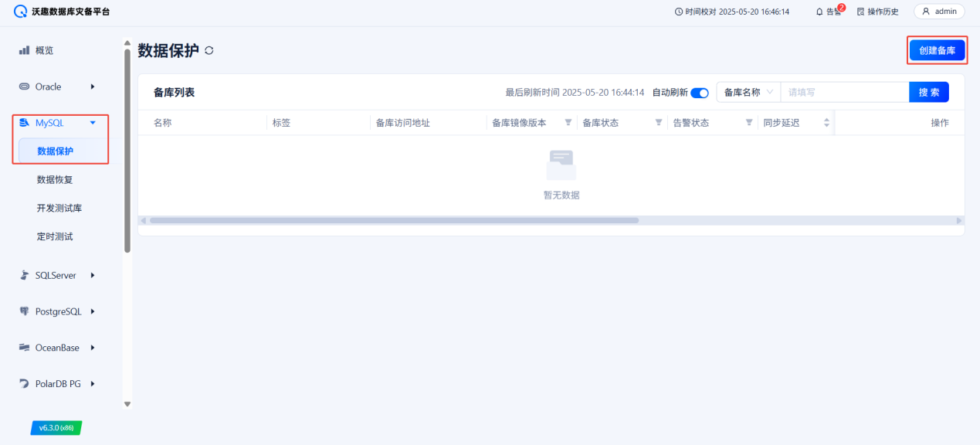
Task: Click the OceanBase icon in sidebar
Action: point(24,348)
